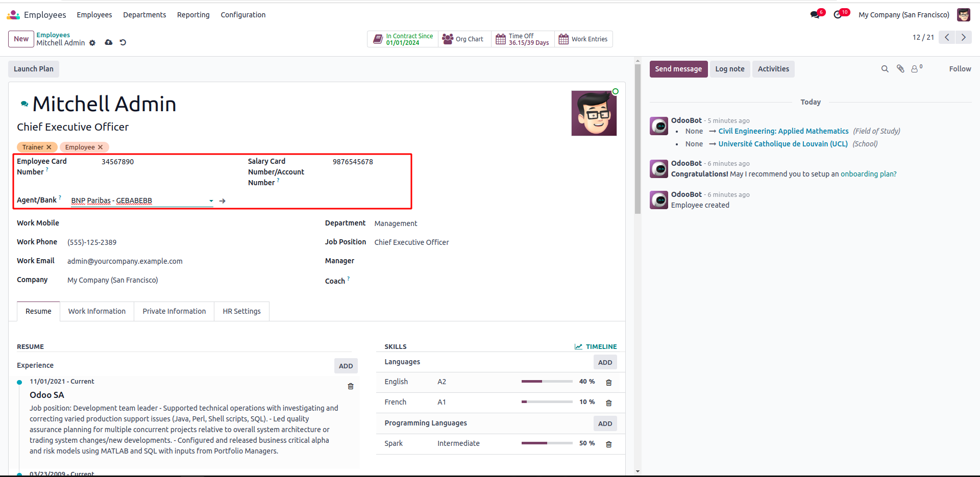
Task: Click the Spark skill progress bar
Action: click(x=547, y=443)
